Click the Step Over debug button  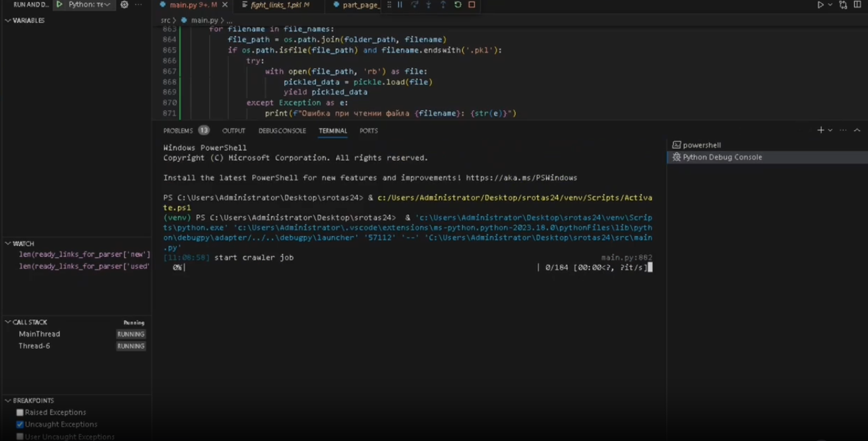click(x=414, y=5)
